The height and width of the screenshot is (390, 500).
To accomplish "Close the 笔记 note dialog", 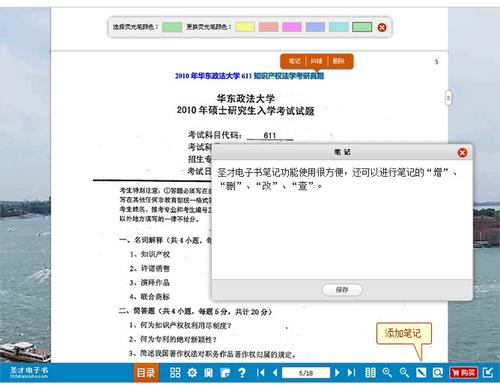I will (462, 153).
